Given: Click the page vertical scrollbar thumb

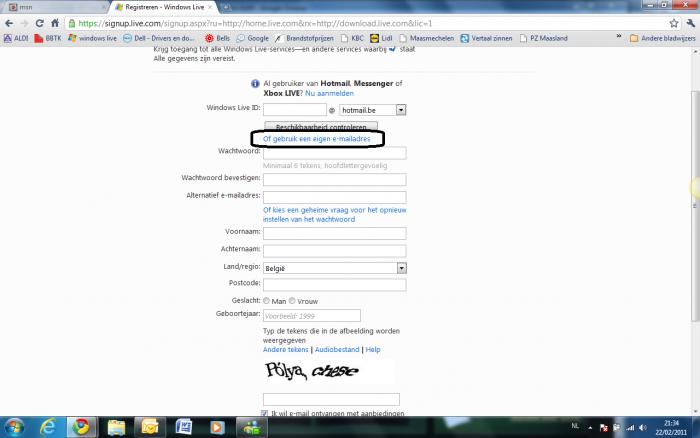Looking at the screenshot, I should (695, 205).
